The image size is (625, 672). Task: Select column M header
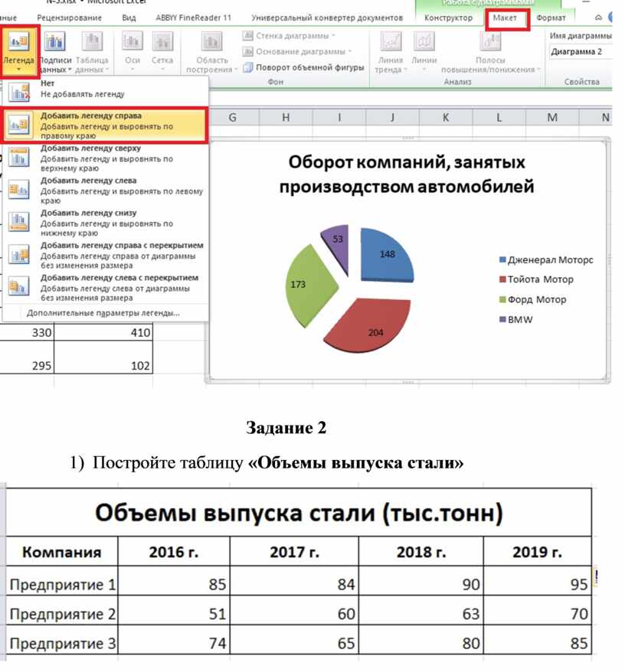coord(552,117)
